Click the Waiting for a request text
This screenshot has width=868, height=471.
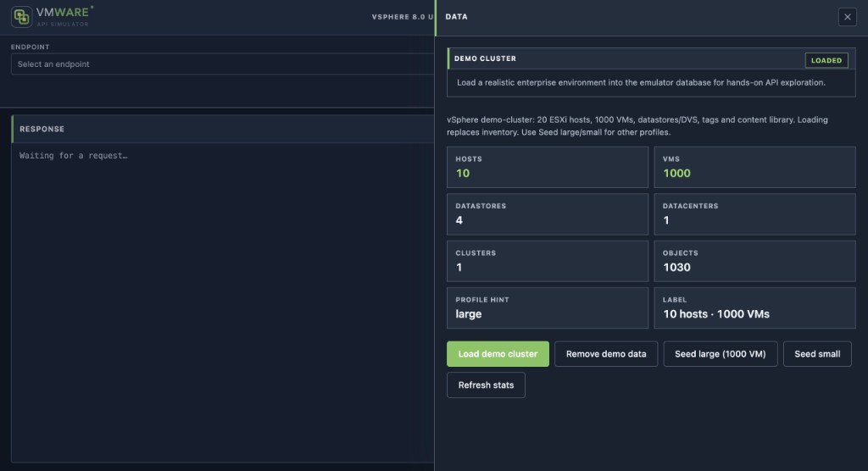(x=74, y=156)
